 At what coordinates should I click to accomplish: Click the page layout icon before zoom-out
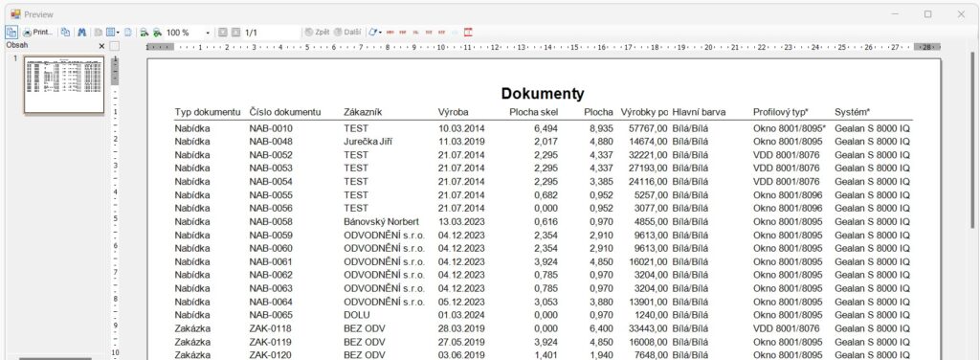pyautogui.click(x=128, y=32)
